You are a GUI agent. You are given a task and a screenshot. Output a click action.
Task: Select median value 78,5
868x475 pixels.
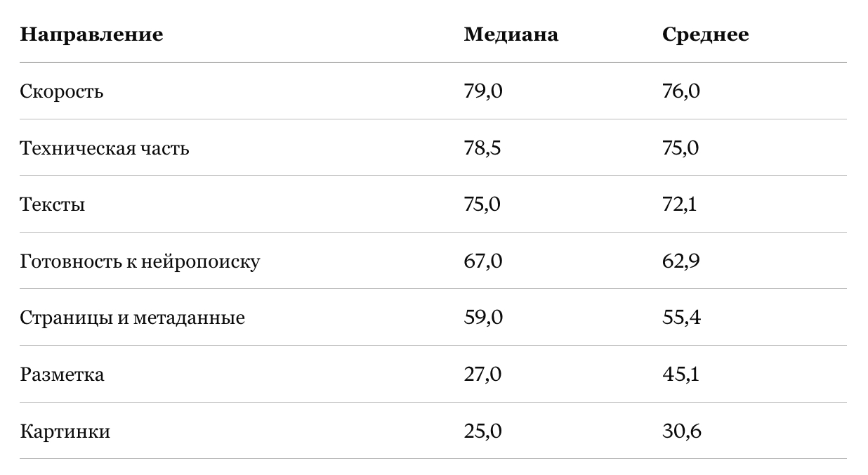(482, 148)
